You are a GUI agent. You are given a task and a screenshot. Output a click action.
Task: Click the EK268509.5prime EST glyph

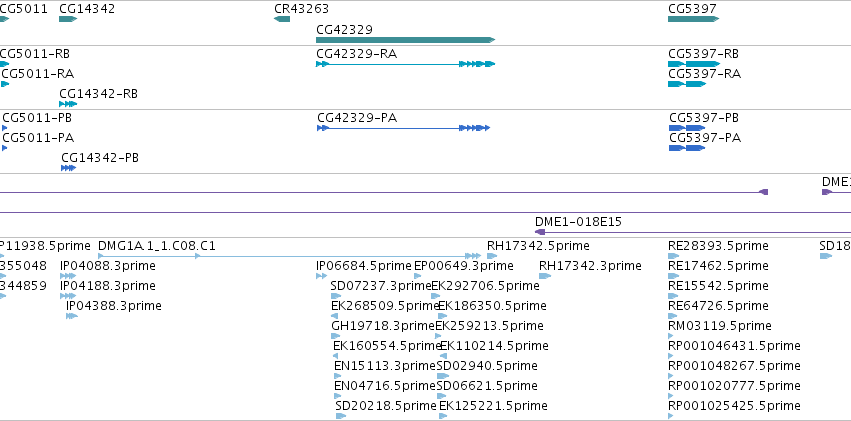(335, 316)
